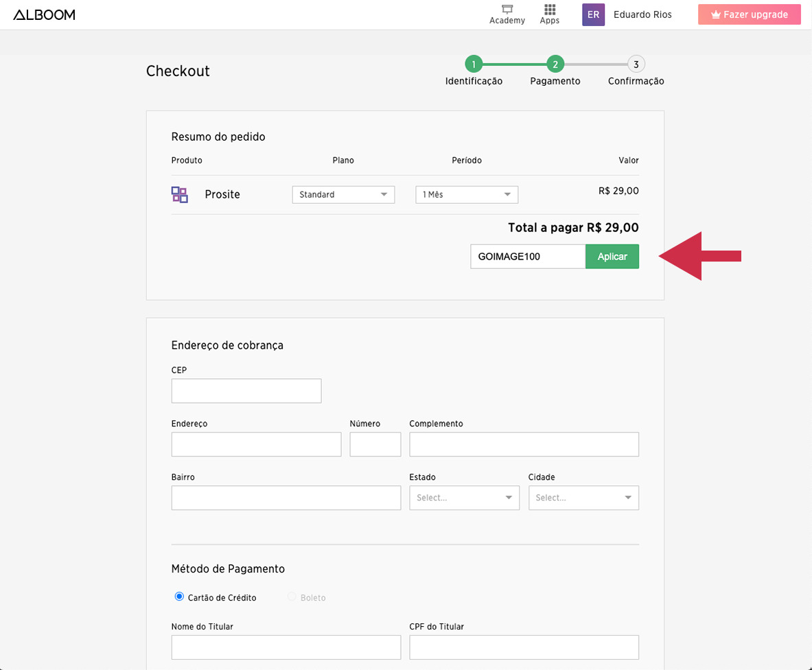Viewport: 812px width, 670px height.
Task: Click step 2 Pagamento circle
Action: pos(555,65)
